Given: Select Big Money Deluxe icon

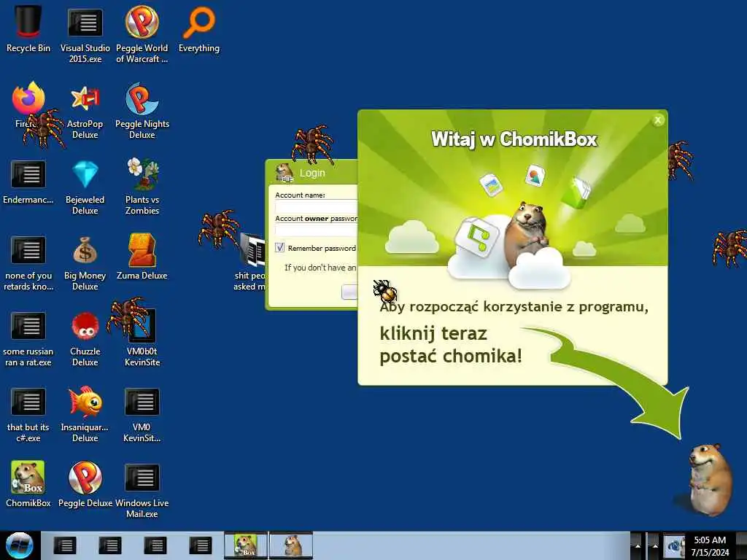Looking at the screenshot, I should (85, 262).
